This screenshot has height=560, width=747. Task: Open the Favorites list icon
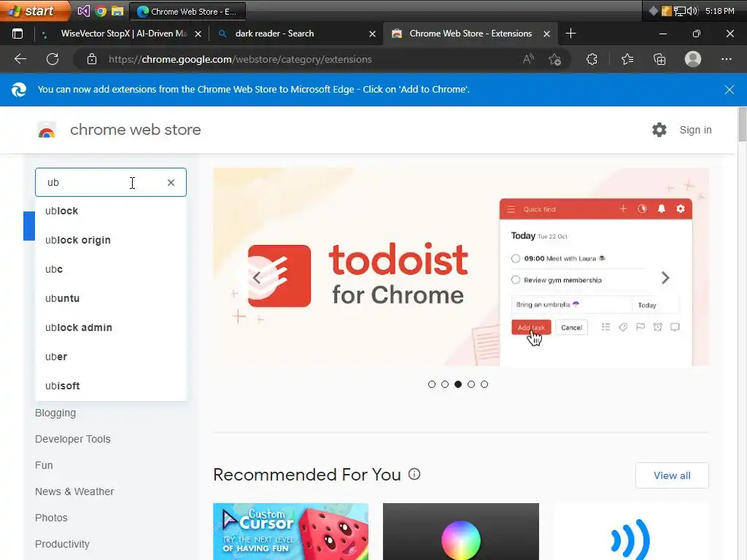627,59
